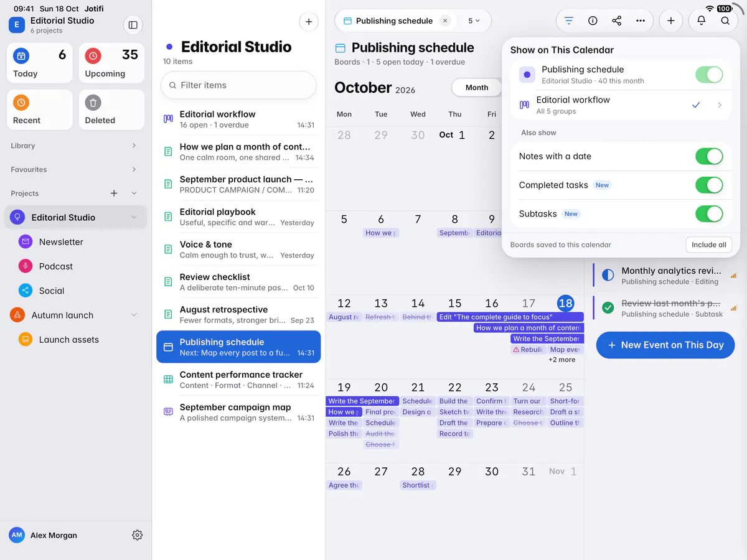This screenshot has width=747, height=560.
Task: Open the tab count dropdown showing 5
Action: pyautogui.click(x=474, y=21)
